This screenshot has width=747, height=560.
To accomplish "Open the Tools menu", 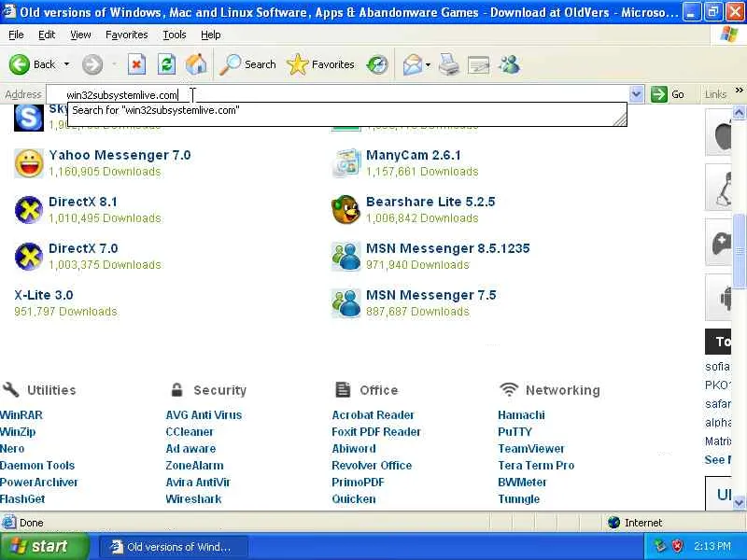I will [175, 35].
